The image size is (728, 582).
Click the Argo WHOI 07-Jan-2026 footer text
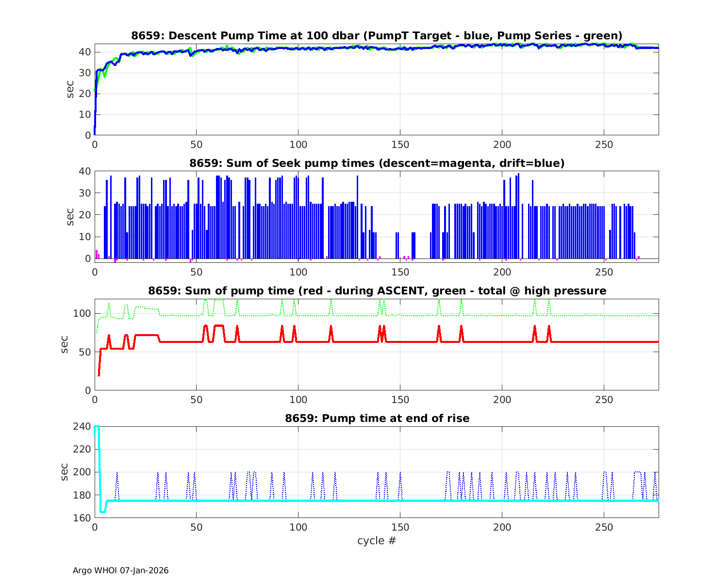click(x=120, y=570)
